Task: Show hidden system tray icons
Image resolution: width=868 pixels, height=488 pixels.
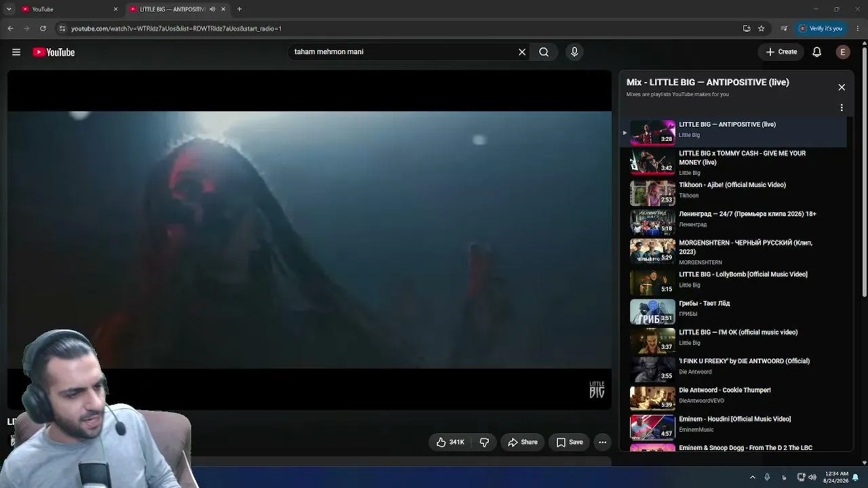Action: tap(753, 477)
